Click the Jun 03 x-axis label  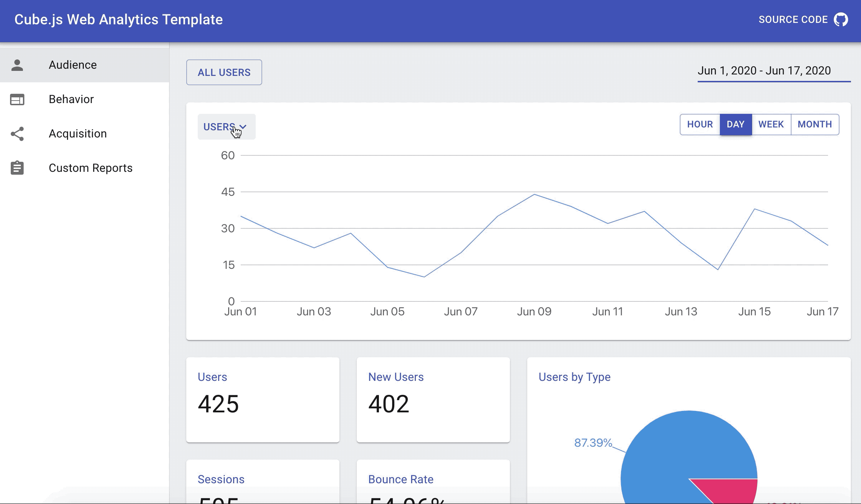[314, 311]
